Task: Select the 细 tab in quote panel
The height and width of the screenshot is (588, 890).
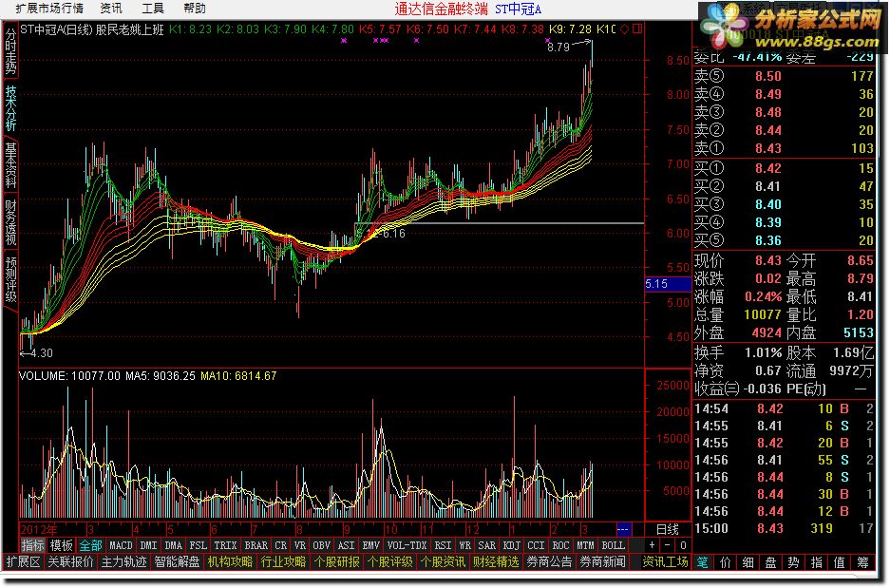Action: 748,562
